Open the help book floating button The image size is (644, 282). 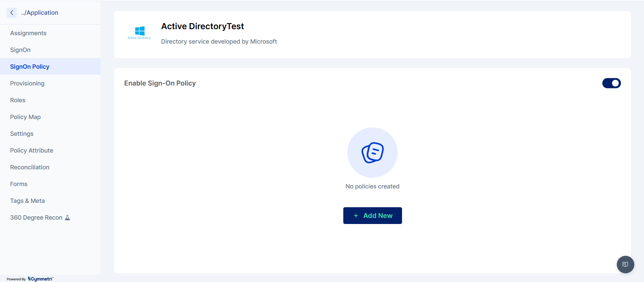[625, 264]
